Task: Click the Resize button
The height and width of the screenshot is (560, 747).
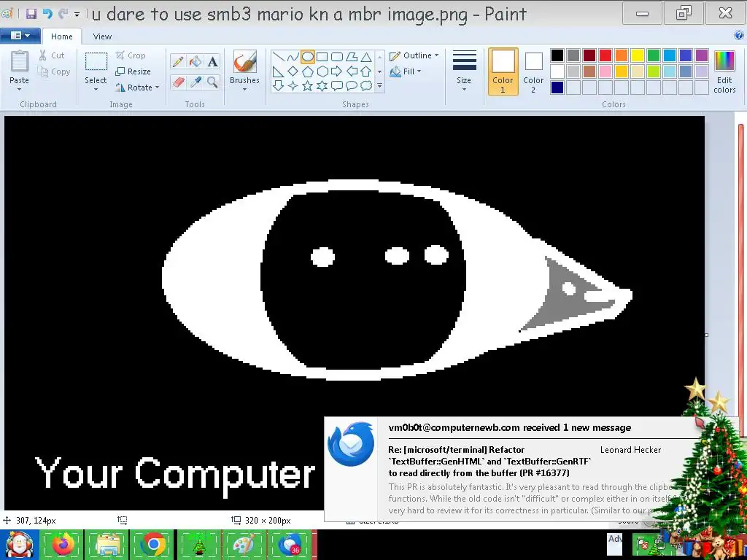Action: [x=133, y=71]
